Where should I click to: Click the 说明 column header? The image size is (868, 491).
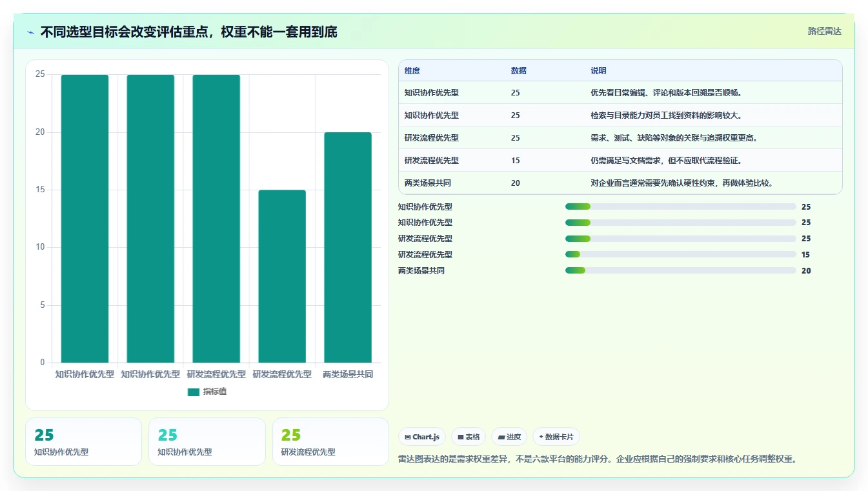[598, 71]
